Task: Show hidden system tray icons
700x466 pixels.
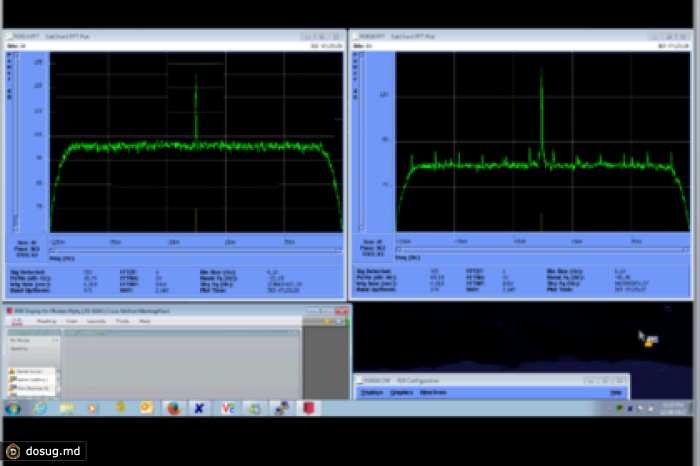Action: [x=609, y=408]
